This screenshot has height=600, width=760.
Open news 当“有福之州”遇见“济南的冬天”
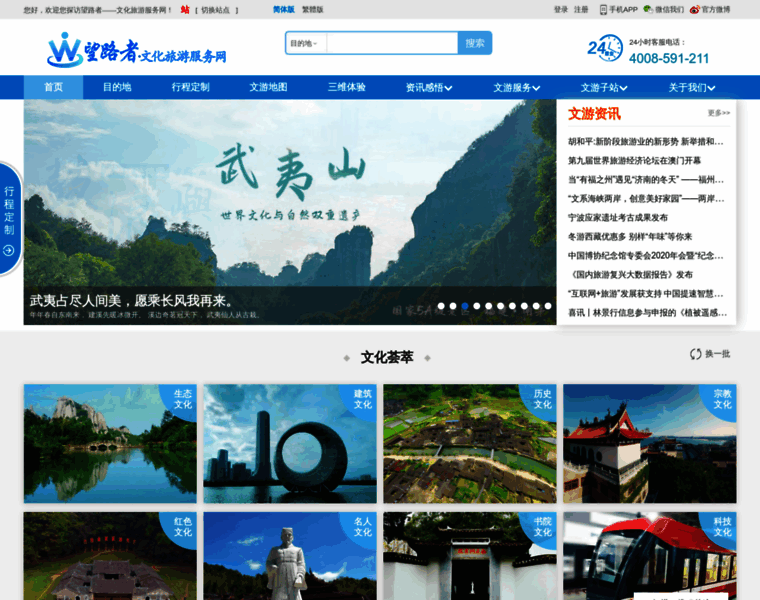pos(646,180)
